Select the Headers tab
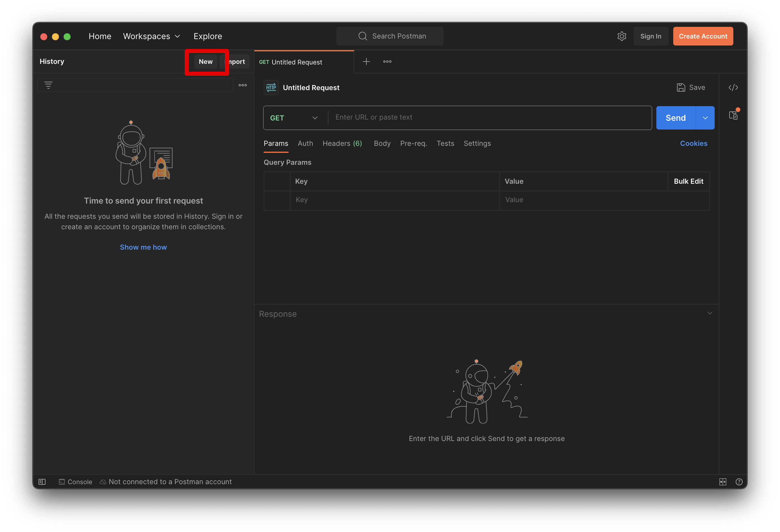This screenshot has height=532, width=780. (342, 143)
